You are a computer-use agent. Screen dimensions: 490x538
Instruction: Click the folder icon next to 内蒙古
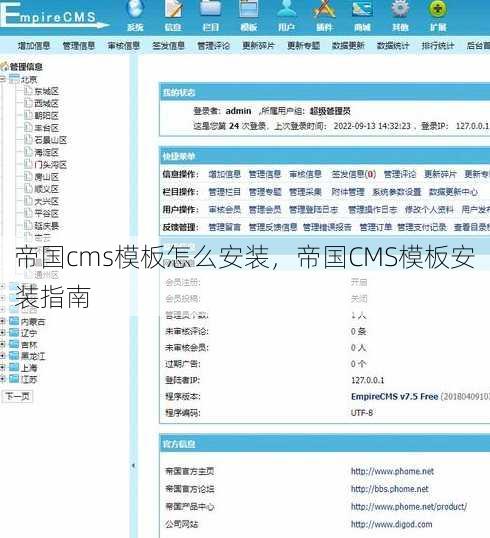[x=14, y=321]
